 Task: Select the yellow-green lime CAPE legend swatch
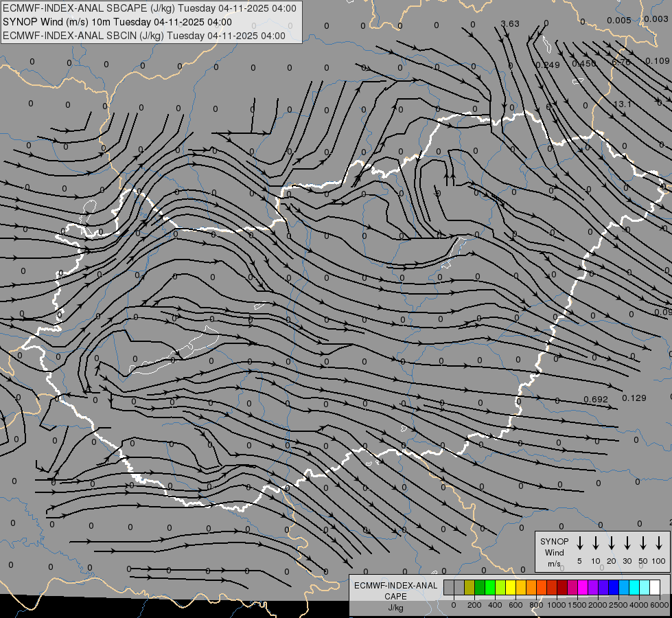point(500,587)
